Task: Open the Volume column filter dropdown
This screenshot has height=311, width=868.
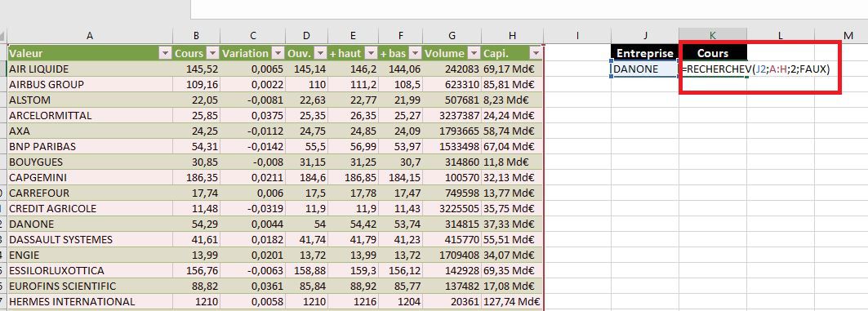Action: 474,54
